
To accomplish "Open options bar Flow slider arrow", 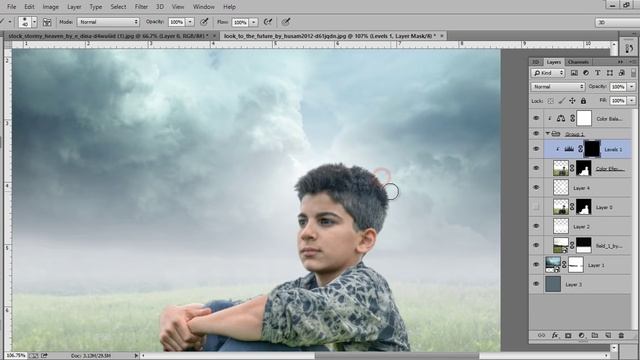I will click(253, 22).
